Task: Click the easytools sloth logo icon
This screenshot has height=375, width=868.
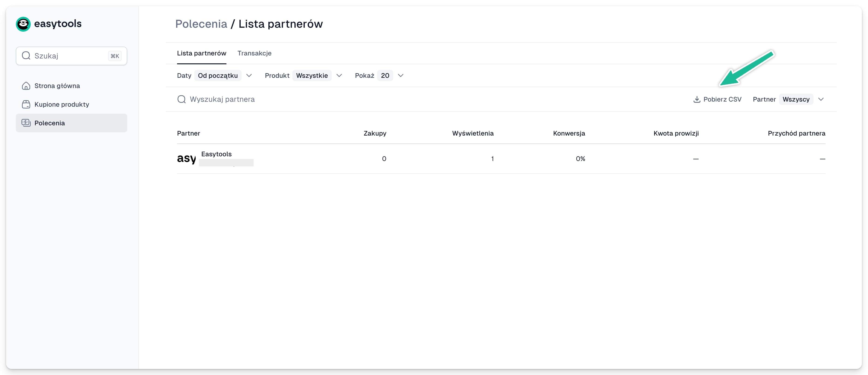Action: (x=23, y=24)
